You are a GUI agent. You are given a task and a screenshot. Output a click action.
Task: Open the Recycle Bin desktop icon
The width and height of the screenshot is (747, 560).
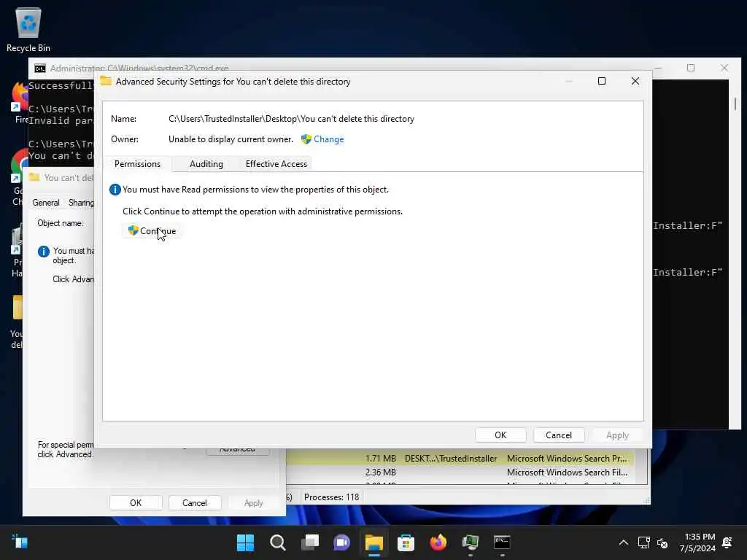click(28, 29)
